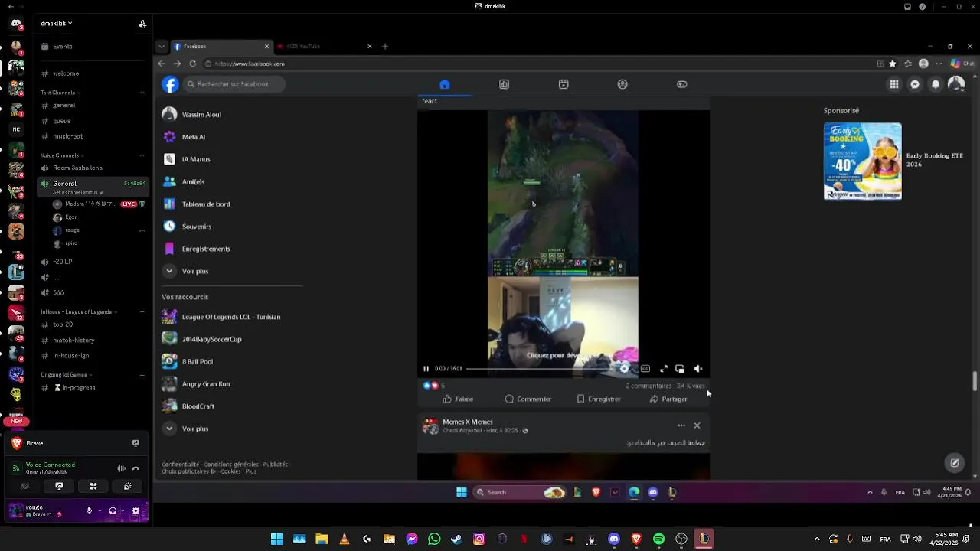Open the #welcome text channel
This screenshot has width=980, height=551.
point(66,73)
